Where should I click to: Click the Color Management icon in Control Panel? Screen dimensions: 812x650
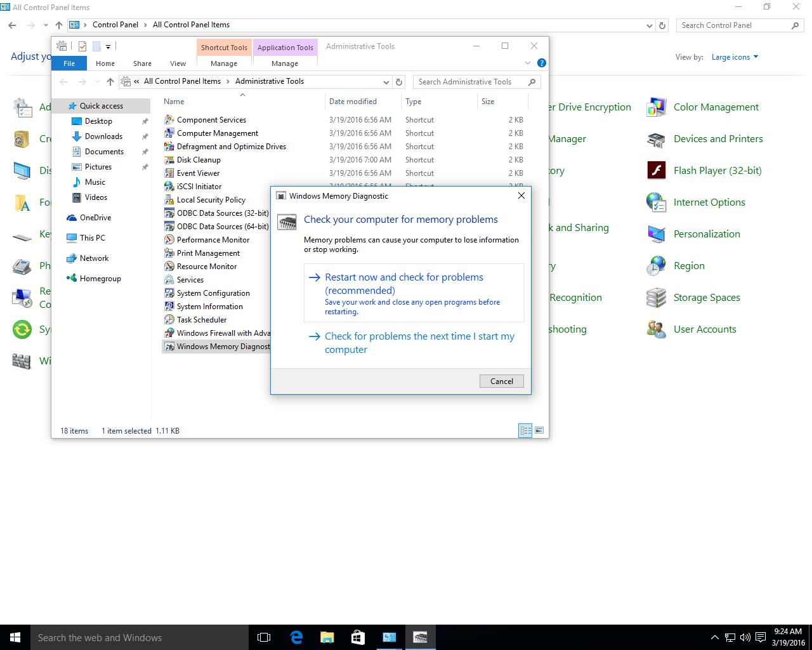click(x=656, y=107)
